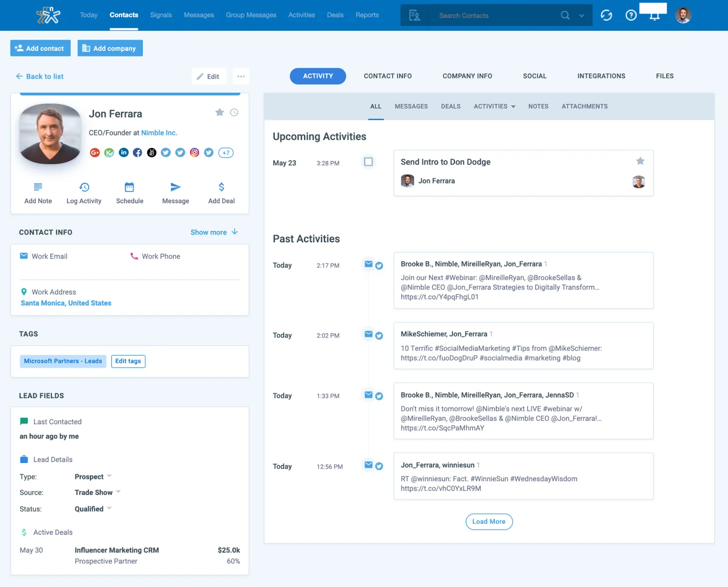Open the lead Type dropdown showing Prospect
The width and height of the screenshot is (728, 587).
[93, 477]
